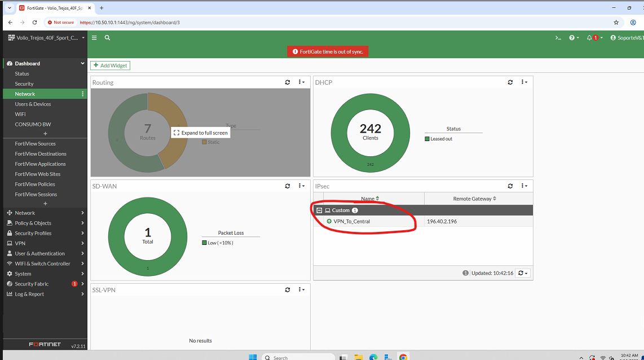Click the FortiGate time out of sync alert
This screenshot has width=644, height=360.
[x=328, y=52]
